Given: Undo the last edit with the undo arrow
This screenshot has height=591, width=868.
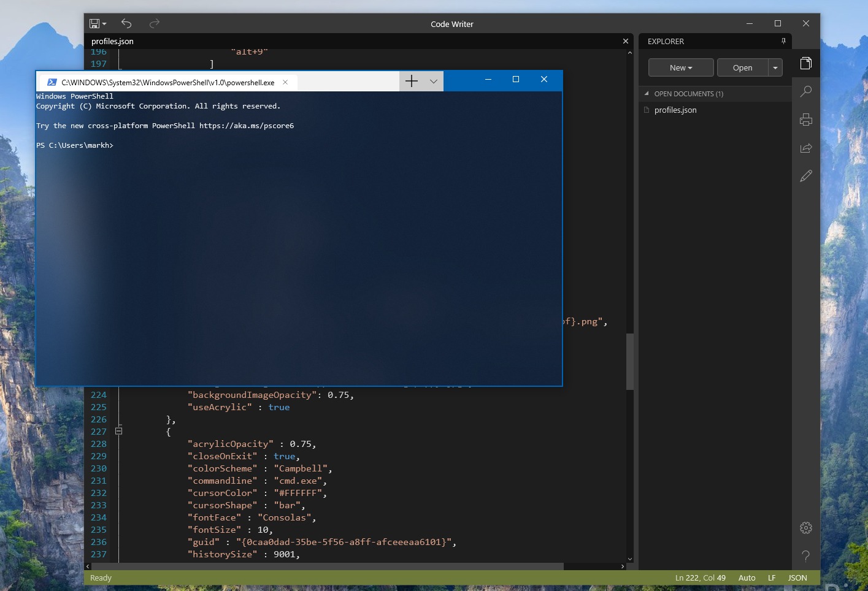Looking at the screenshot, I should (126, 23).
